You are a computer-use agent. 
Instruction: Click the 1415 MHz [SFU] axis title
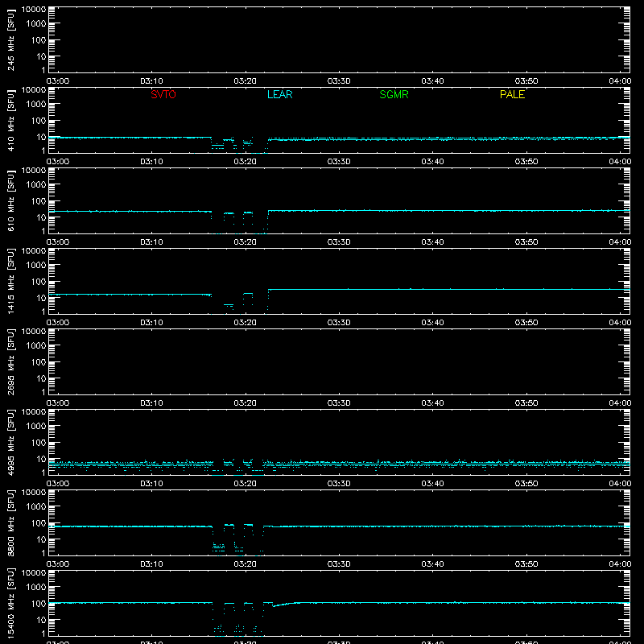(x=11, y=281)
